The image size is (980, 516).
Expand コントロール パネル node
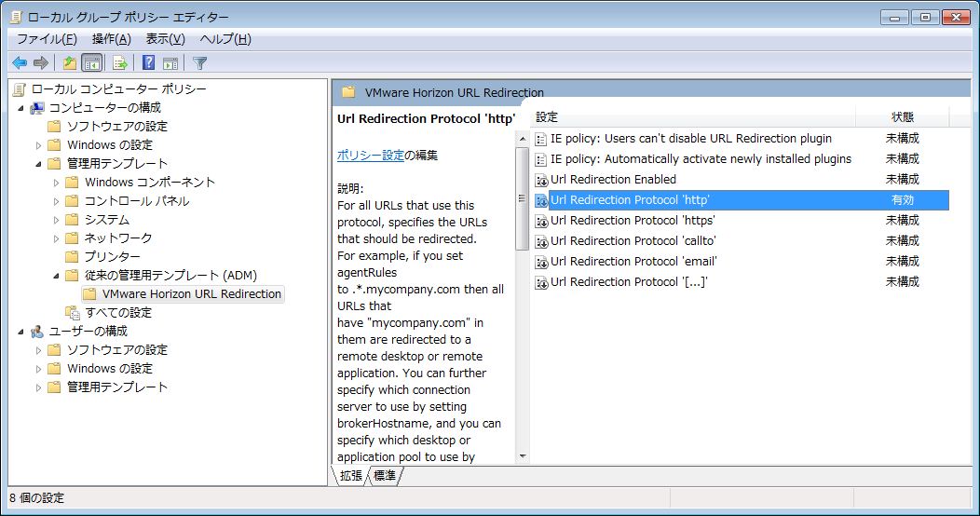[56, 202]
